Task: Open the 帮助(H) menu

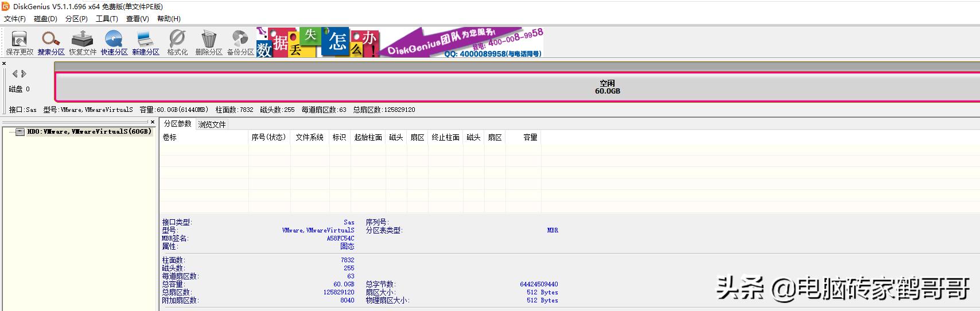Action: [x=169, y=19]
